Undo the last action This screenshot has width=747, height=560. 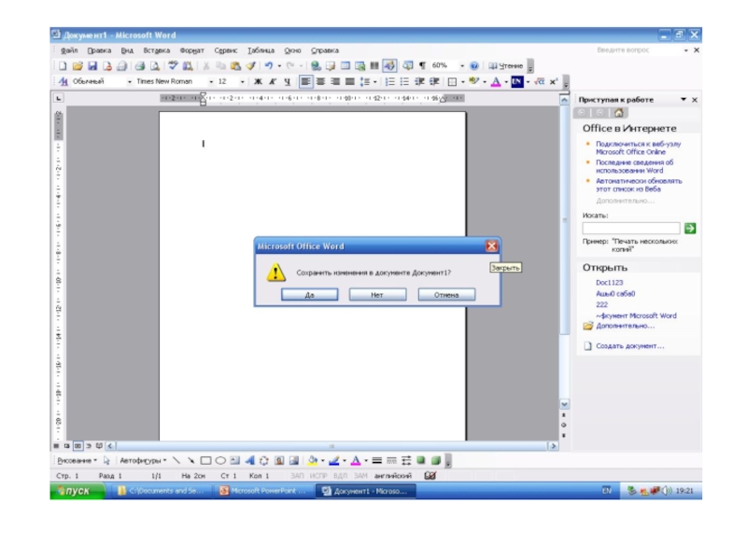pyautogui.click(x=269, y=65)
